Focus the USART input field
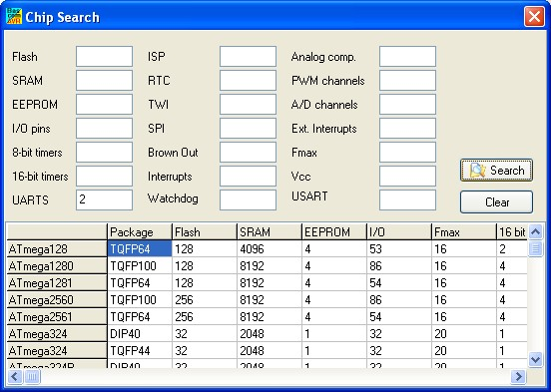This screenshot has width=551, height=392. tap(407, 199)
